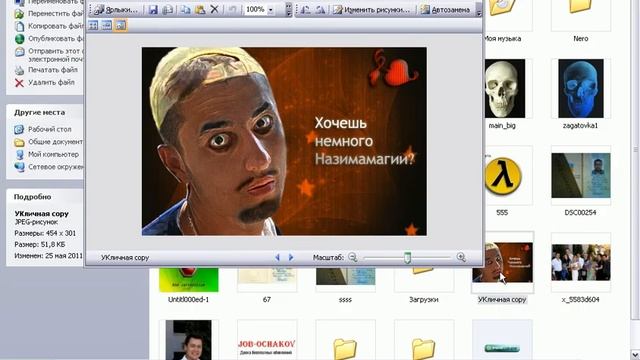640x360 pixels.
Task: Delete the picture with the X icon
Action: click(214, 9)
